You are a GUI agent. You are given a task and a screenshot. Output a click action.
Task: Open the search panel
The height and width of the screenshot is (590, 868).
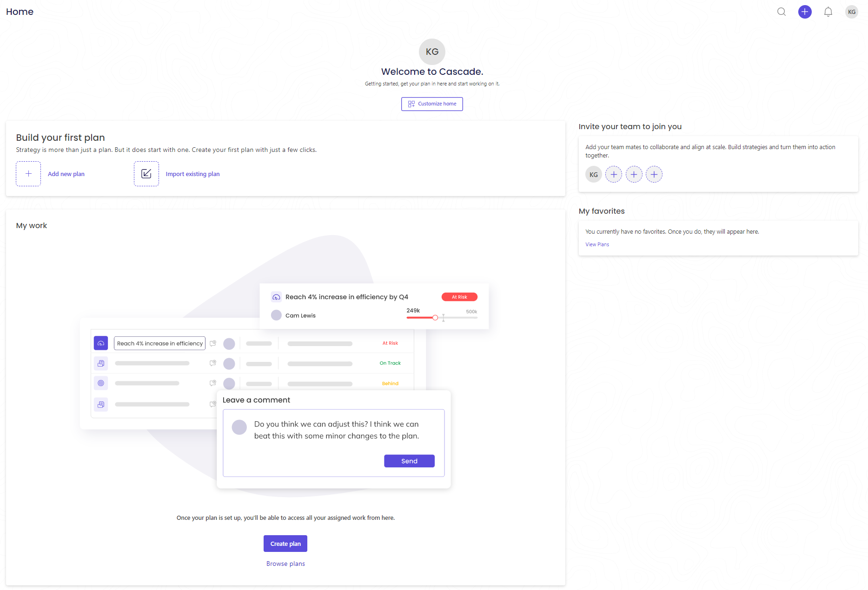click(782, 12)
